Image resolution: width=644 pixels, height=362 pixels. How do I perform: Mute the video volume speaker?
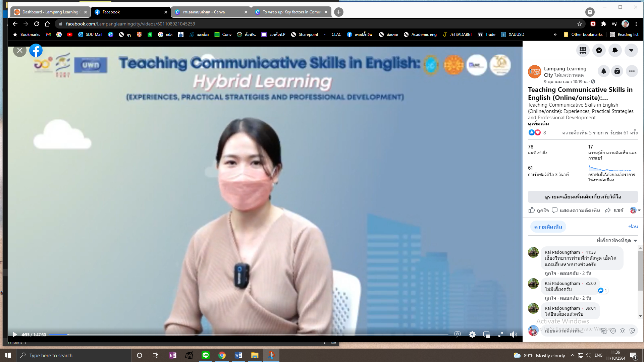[x=513, y=335]
